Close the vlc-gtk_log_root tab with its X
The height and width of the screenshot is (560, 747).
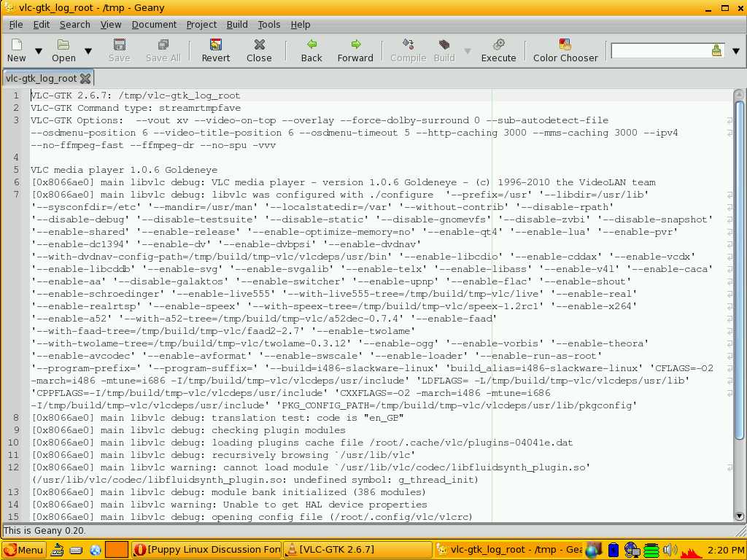point(85,78)
